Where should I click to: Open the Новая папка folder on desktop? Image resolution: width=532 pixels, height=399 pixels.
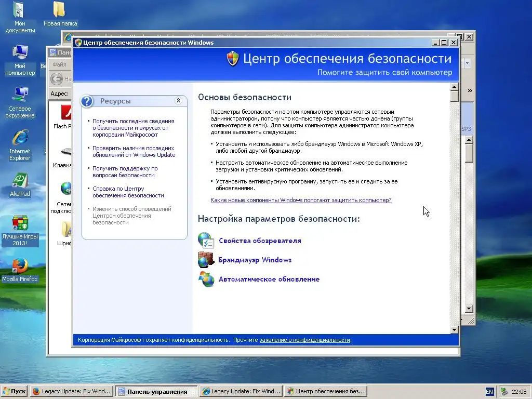pos(60,14)
